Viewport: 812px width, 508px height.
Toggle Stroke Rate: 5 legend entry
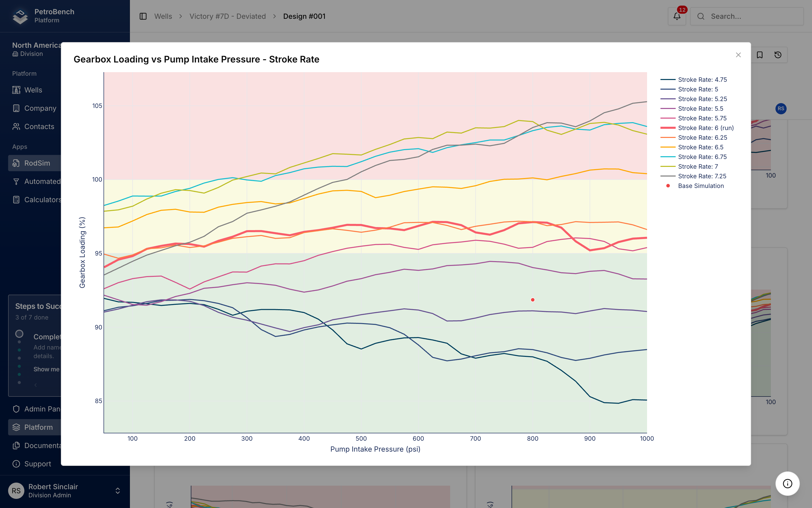click(x=689, y=89)
